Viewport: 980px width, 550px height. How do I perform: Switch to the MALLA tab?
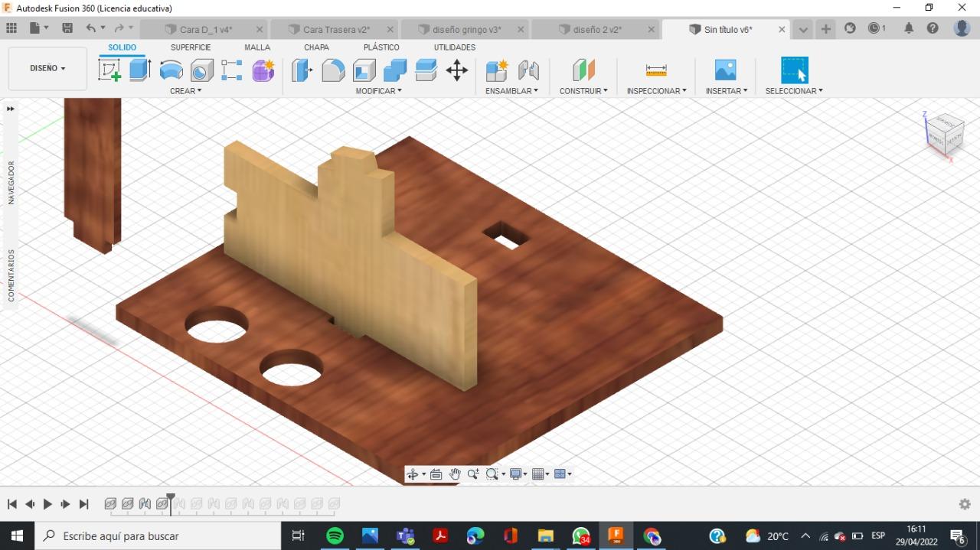tap(257, 47)
